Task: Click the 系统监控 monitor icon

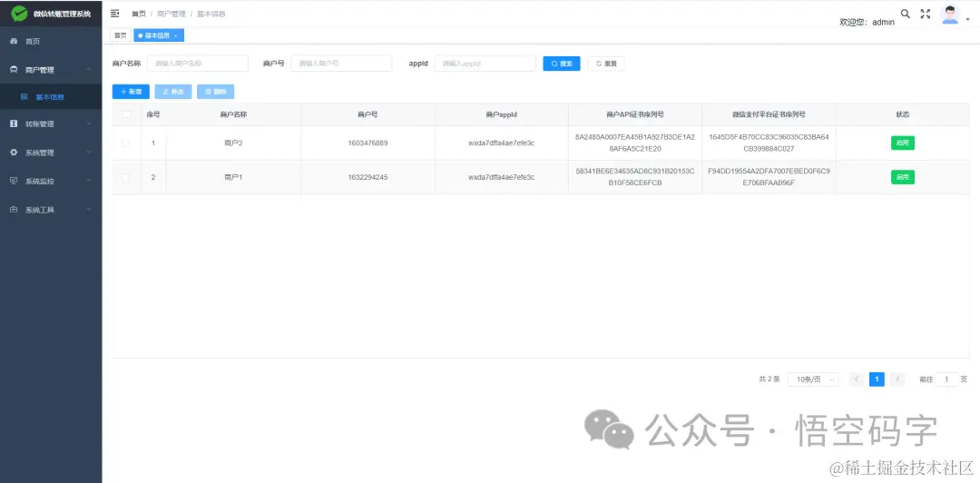Action: click(x=14, y=181)
